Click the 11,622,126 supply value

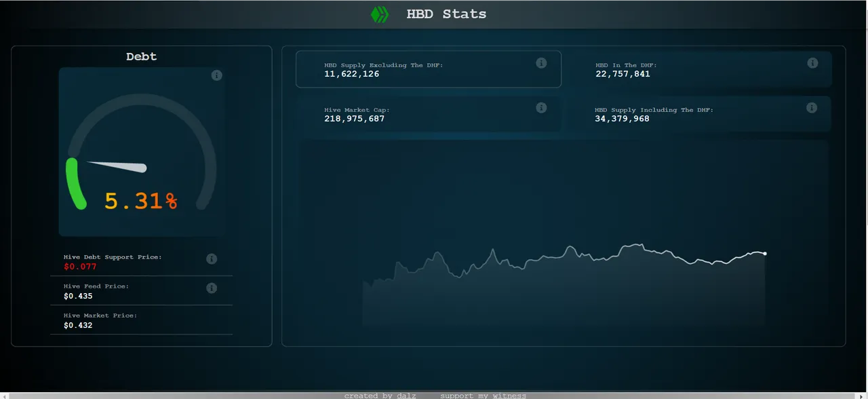point(352,74)
